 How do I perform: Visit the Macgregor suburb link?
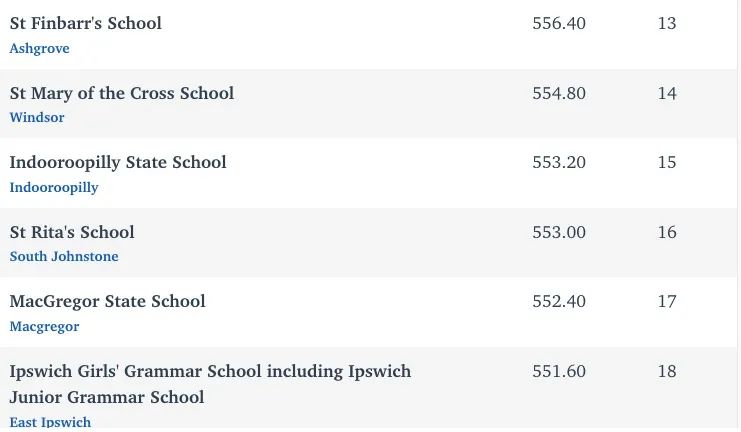(44, 327)
